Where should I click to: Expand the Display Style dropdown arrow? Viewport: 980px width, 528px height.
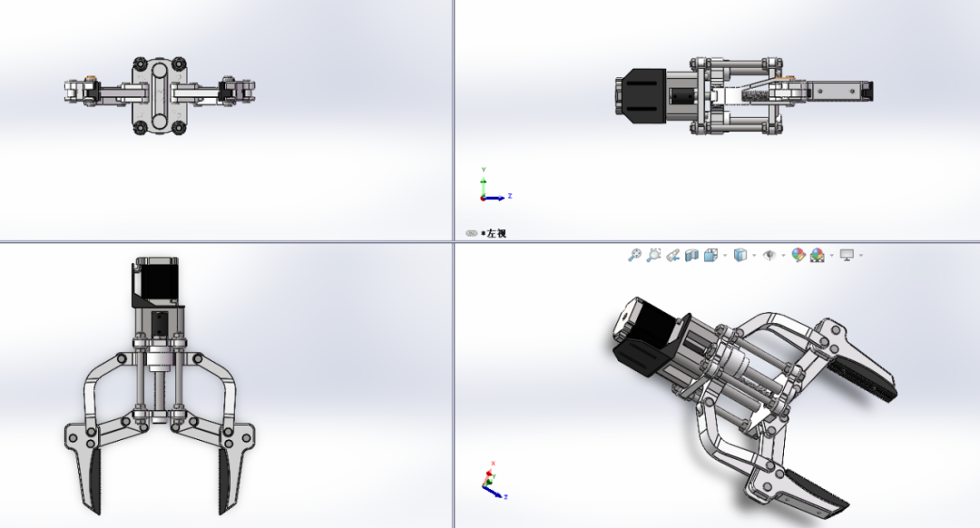(x=754, y=255)
